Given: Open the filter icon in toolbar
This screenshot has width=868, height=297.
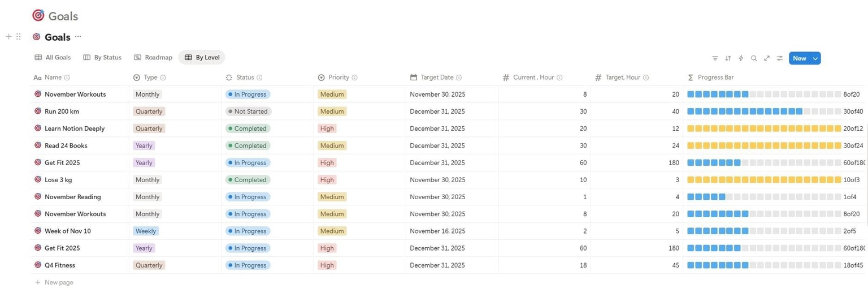Looking at the screenshot, I should tap(715, 58).
